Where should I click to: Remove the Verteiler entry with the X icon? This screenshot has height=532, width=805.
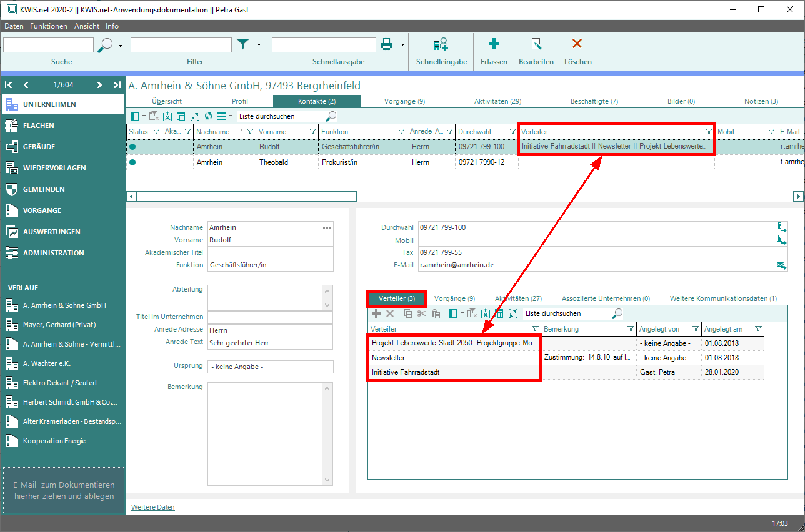pos(390,313)
